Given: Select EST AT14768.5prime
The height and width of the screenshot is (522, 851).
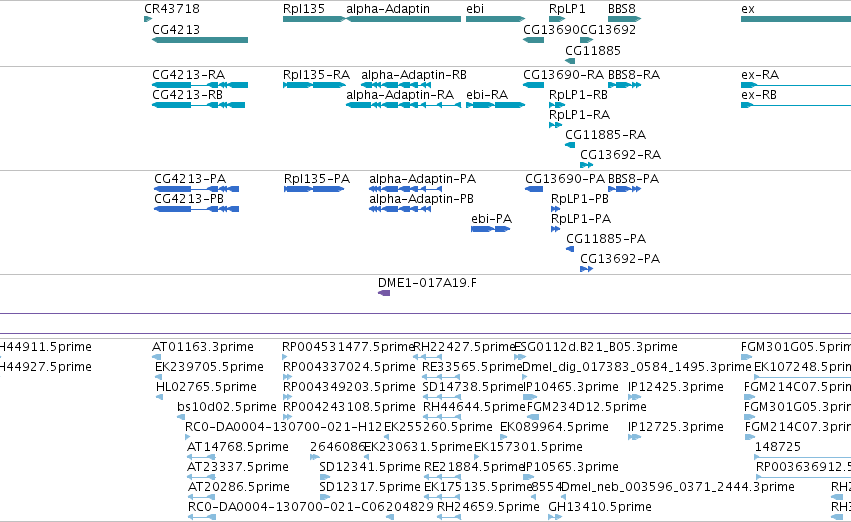Looking at the screenshot, I should [x=201, y=458].
